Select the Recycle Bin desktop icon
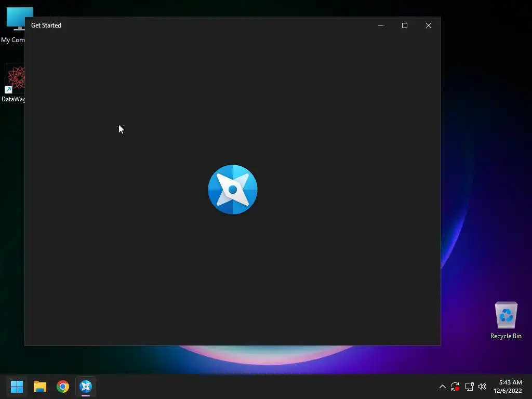This screenshot has height=399, width=532. [x=506, y=320]
